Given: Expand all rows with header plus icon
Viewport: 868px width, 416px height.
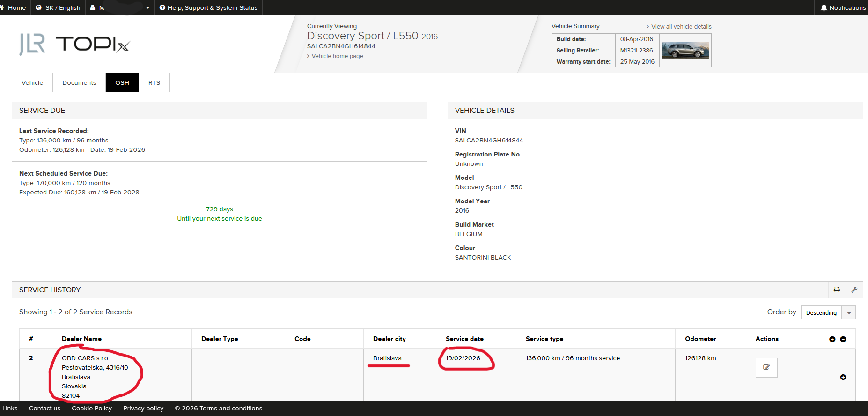Looking at the screenshot, I should pyautogui.click(x=832, y=339).
